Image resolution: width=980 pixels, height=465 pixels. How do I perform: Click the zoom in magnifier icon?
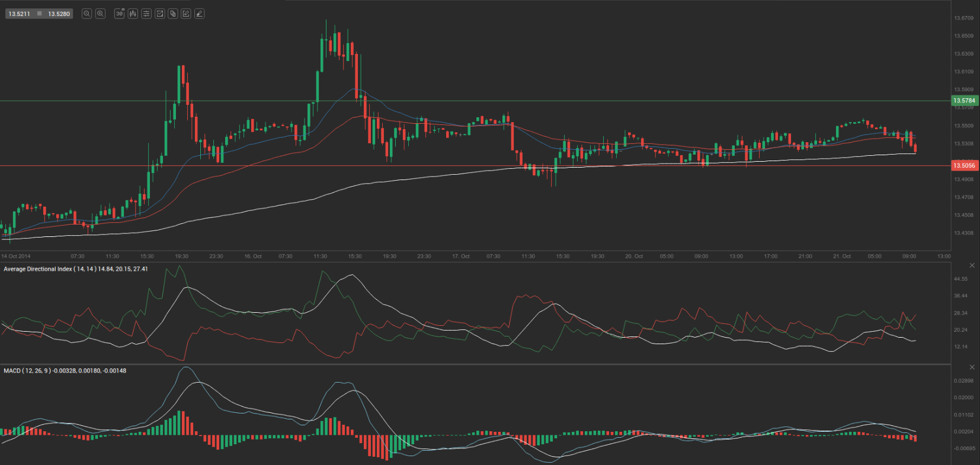coord(101,14)
